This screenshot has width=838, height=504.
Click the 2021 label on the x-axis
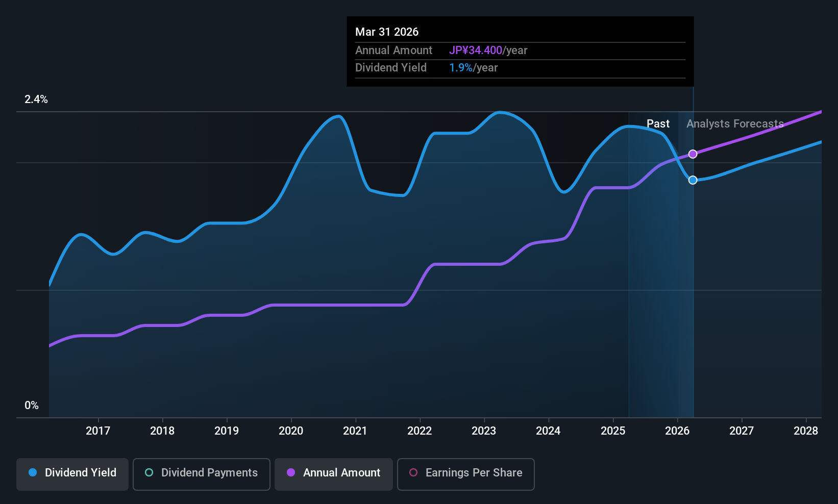click(x=355, y=431)
